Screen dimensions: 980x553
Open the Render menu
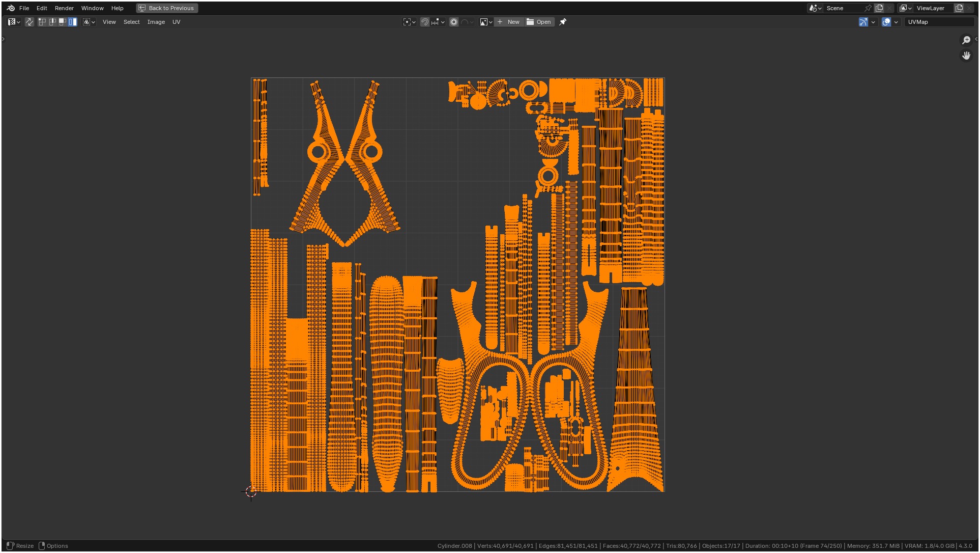pyautogui.click(x=64, y=8)
